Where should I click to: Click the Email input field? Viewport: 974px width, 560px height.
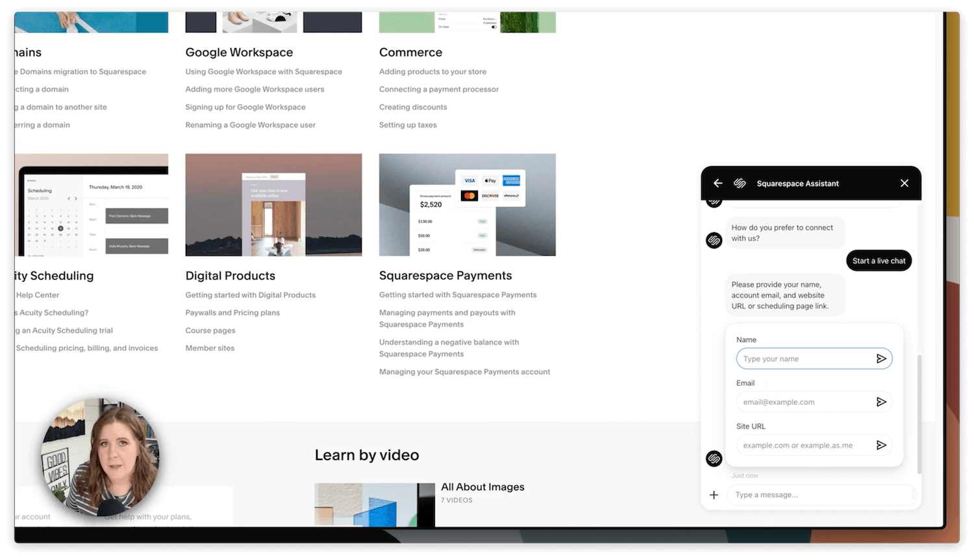click(814, 402)
